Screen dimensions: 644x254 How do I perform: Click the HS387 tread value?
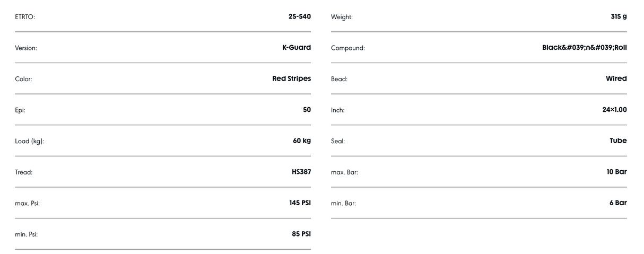click(x=301, y=172)
